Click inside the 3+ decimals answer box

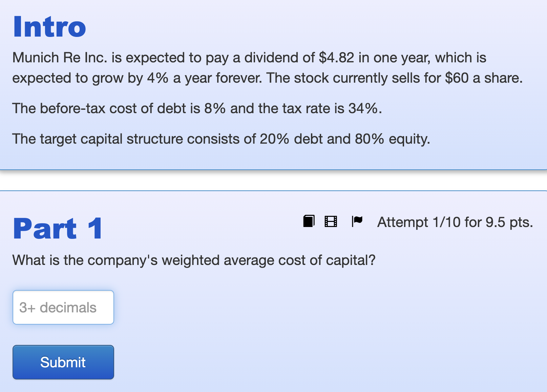pos(63,307)
